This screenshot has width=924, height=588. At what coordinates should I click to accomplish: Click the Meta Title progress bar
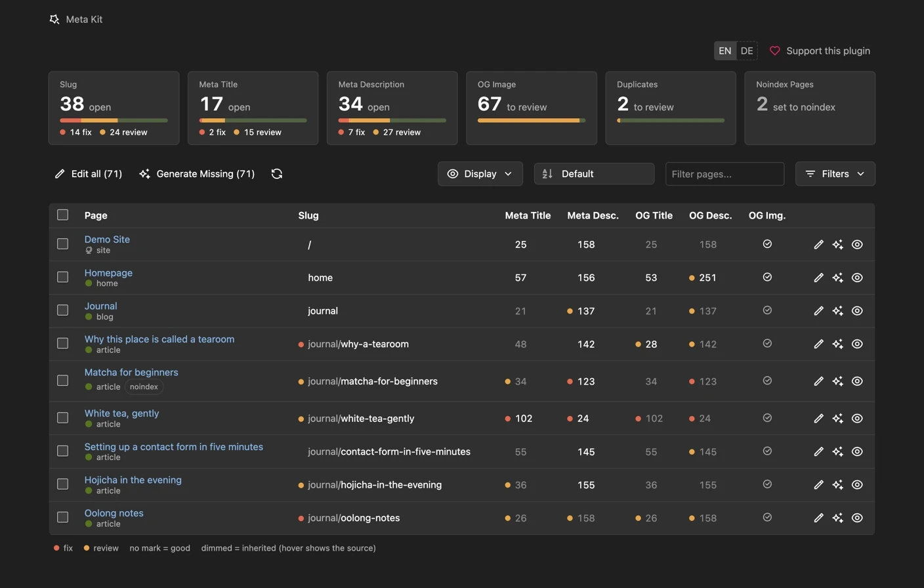tap(253, 121)
